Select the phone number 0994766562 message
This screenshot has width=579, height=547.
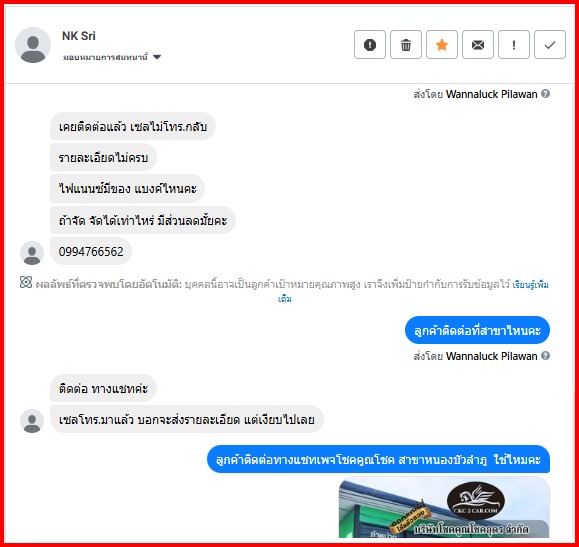pyautogui.click(x=91, y=252)
